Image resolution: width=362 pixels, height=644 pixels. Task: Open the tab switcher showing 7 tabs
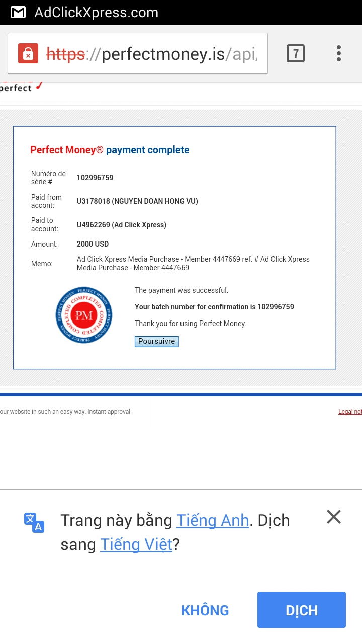click(x=296, y=53)
